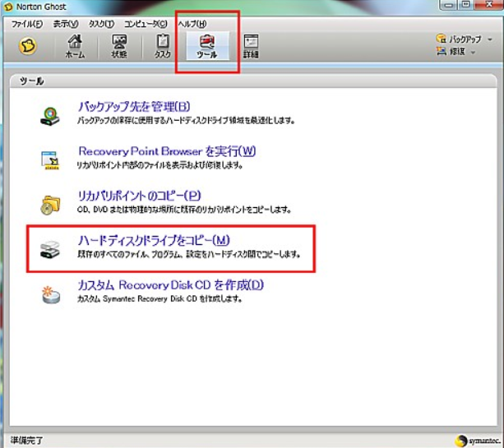Expand the バックアップ dropdown arrow
The height and width of the screenshot is (448, 504).
[490, 39]
